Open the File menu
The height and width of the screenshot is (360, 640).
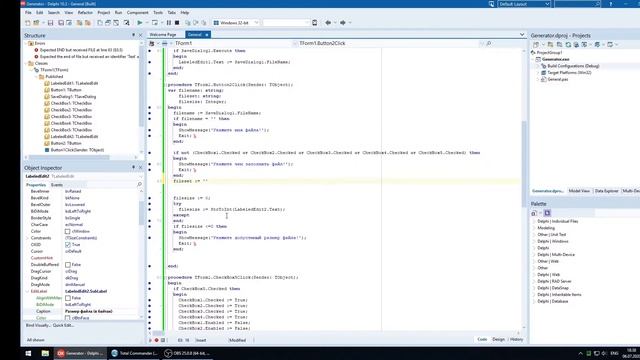28,13
